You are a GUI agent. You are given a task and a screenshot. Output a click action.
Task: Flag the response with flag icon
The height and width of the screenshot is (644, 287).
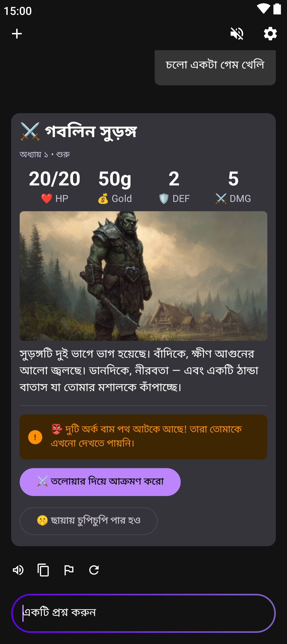click(x=69, y=570)
